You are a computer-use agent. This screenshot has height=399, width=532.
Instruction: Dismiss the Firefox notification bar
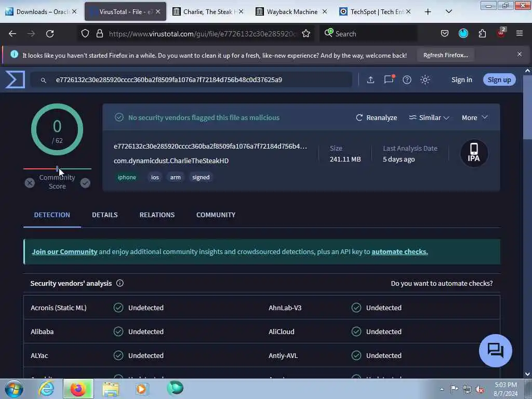pyautogui.click(x=520, y=54)
